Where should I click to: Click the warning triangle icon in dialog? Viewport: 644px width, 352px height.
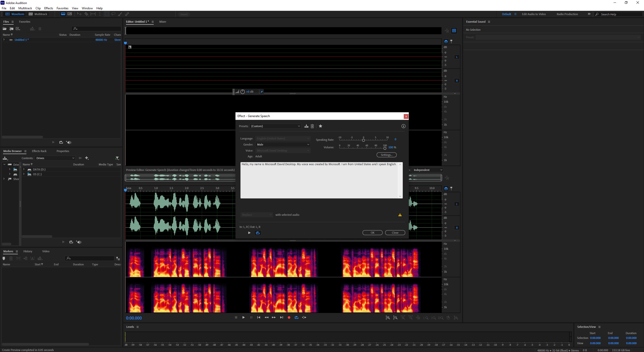tap(400, 215)
